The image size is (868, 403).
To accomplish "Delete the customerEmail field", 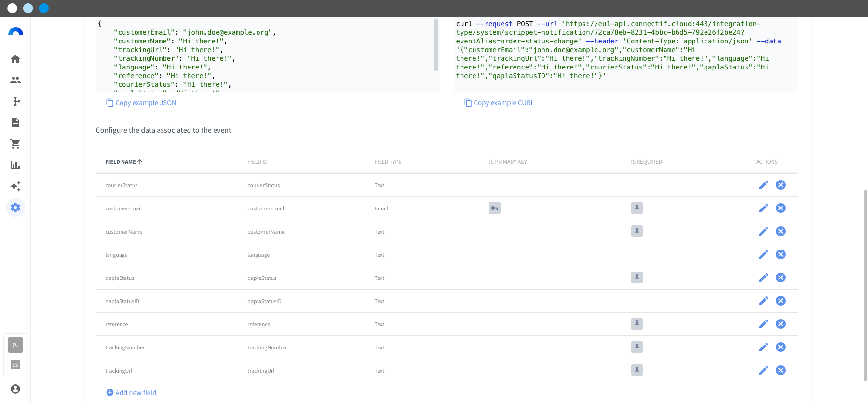I will [781, 208].
